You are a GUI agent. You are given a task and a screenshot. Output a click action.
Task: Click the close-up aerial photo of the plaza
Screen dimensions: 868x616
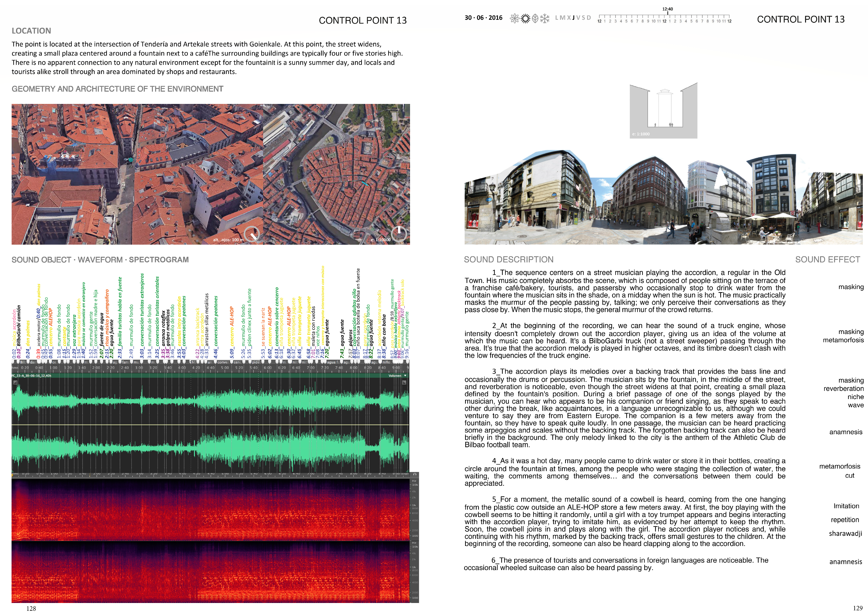137,174
